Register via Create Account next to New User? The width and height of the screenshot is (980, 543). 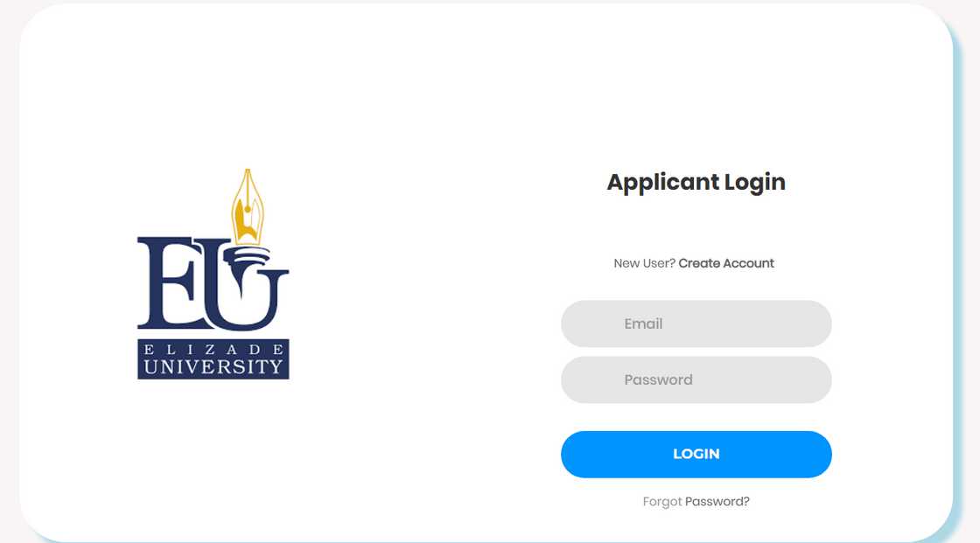(726, 263)
